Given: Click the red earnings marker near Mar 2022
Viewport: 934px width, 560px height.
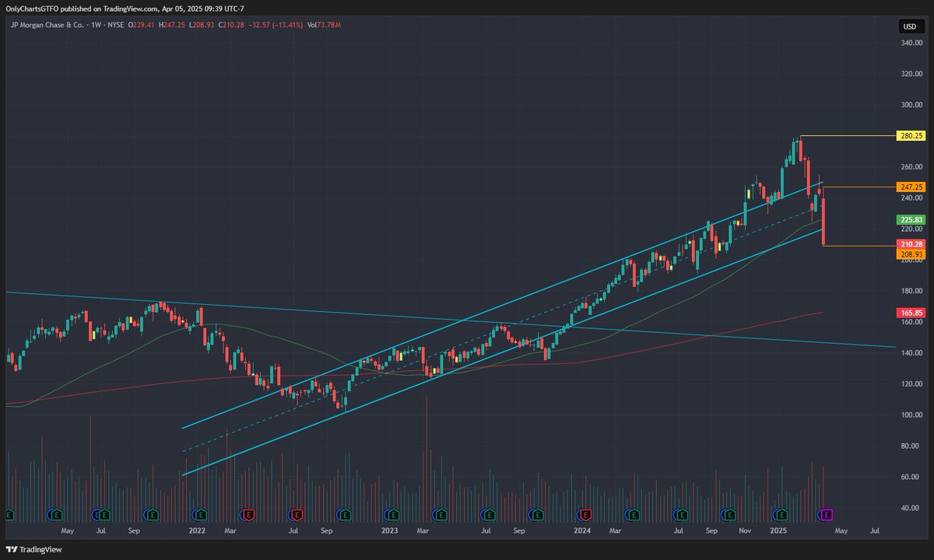Looking at the screenshot, I should click(249, 514).
